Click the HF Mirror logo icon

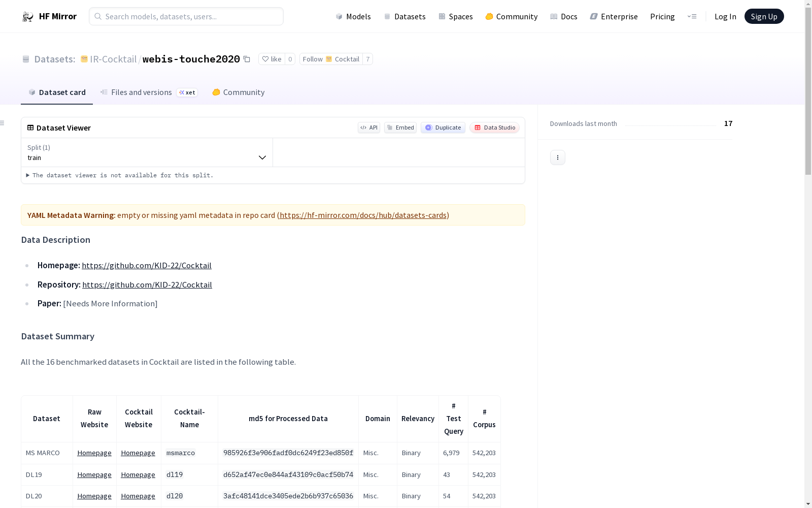tap(28, 17)
